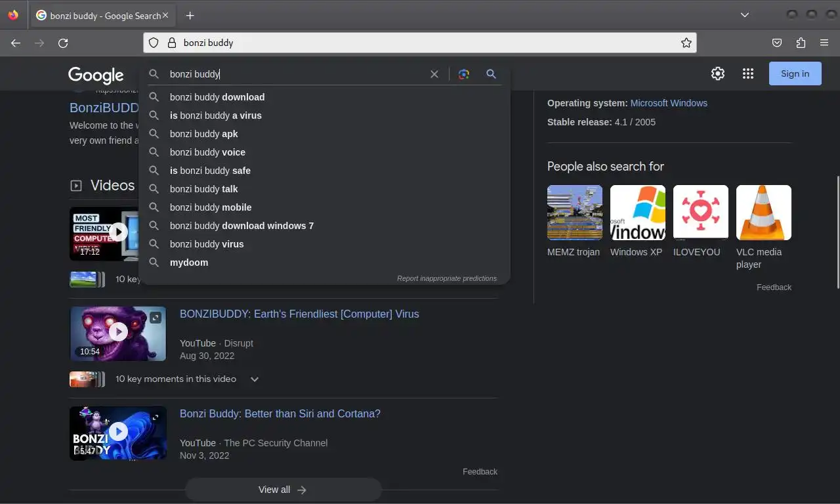
Task: Expand 10 key moments under Disrupt video
Action: point(255,379)
